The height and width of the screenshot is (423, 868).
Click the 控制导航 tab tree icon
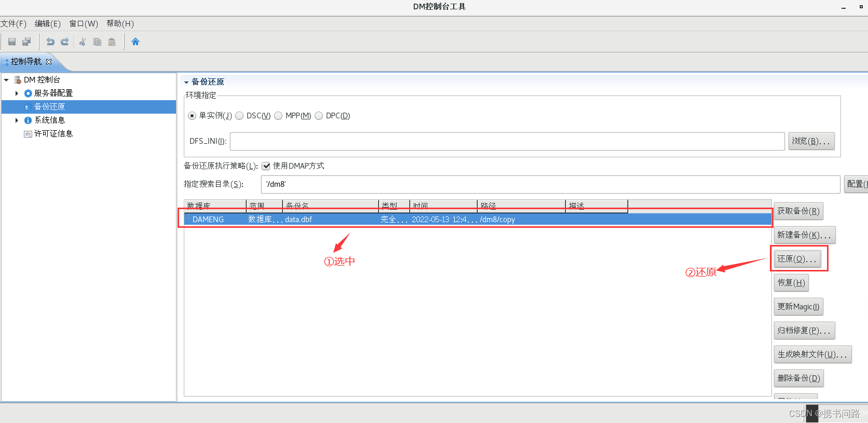(x=5, y=62)
